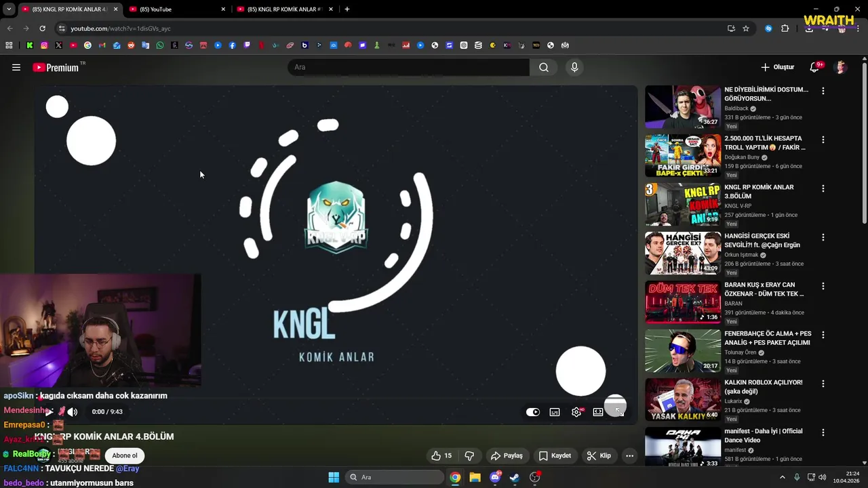Dislike the video with thumbs down
Viewport: 868px width, 488px height.
[x=469, y=455]
